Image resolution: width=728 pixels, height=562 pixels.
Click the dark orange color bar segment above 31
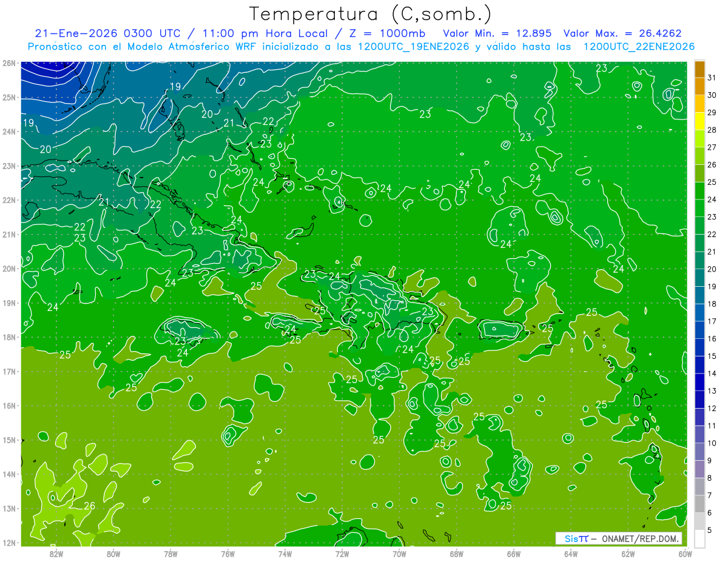(x=699, y=69)
